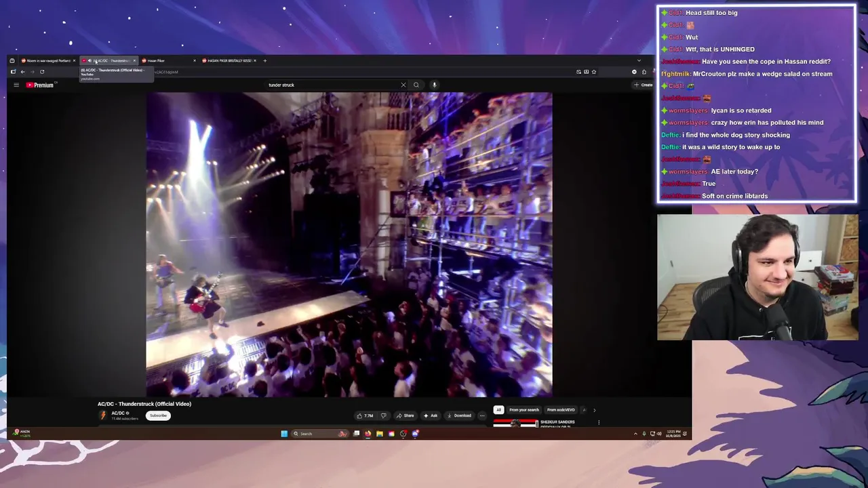Start voice search with microphone icon
868x488 pixels.
pyautogui.click(x=434, y=85)
